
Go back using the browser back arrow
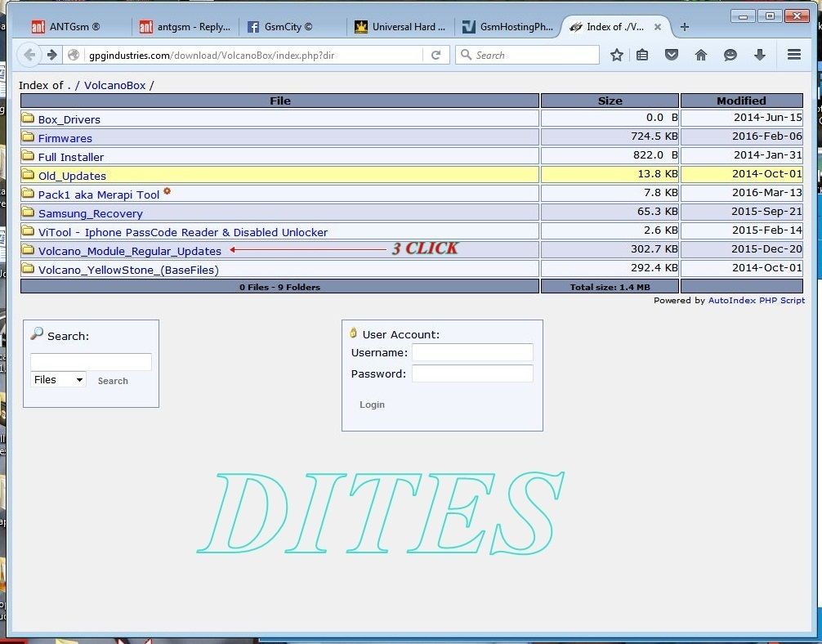click(29, 55)
